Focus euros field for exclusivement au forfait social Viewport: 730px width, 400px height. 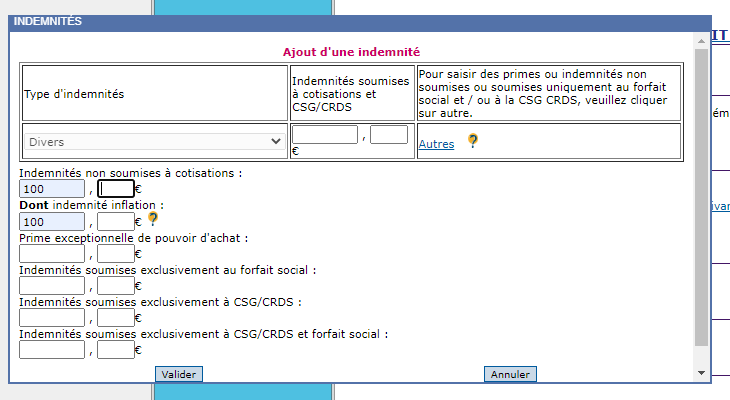coord(52,286)
